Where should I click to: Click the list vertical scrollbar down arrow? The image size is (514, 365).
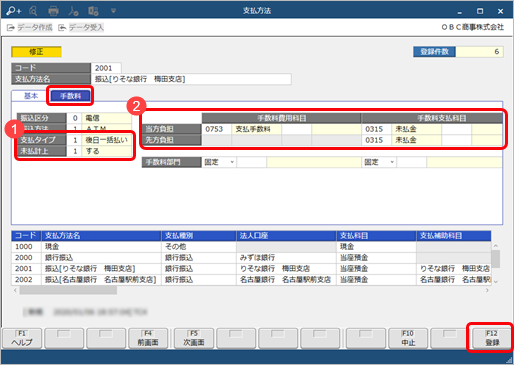click(496, 281)
